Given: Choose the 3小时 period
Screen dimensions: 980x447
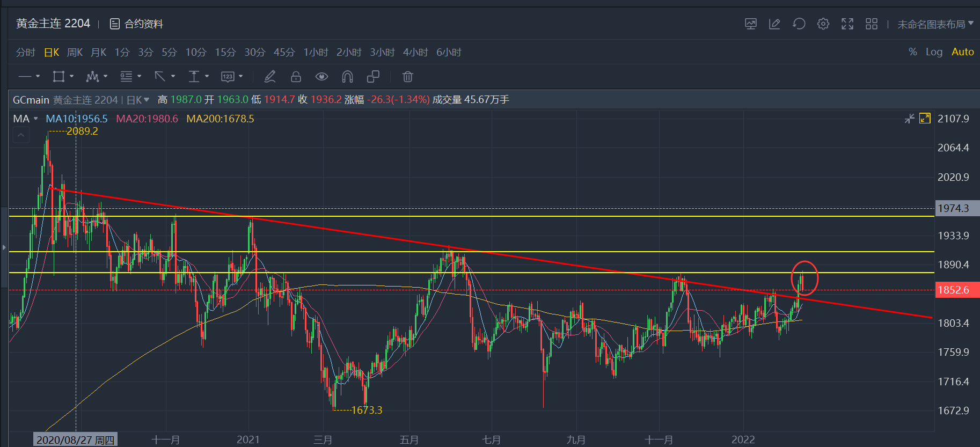Looking at the screenshot, I should click(382, 52).
